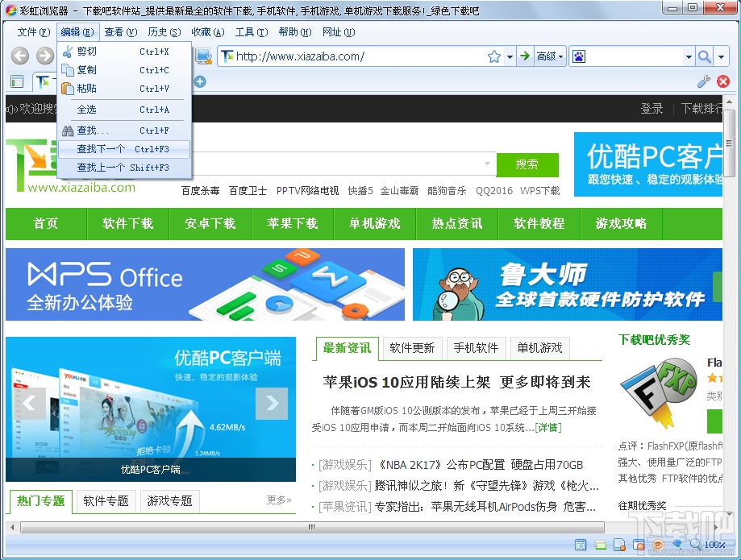Open the 历史 (History) menu

pyautogui.click(x=164, y=32)
